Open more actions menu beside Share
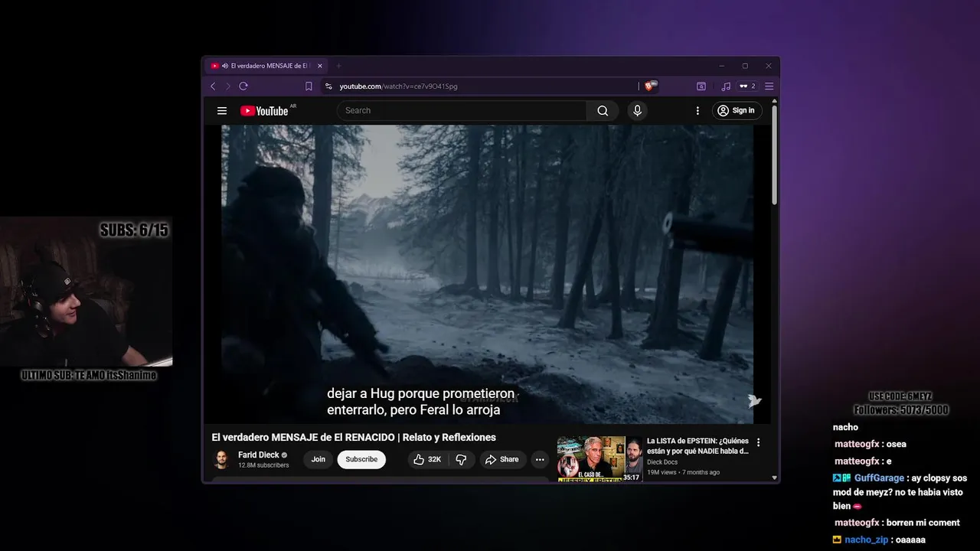Viewport: 980px width, 551px height. 540,459
